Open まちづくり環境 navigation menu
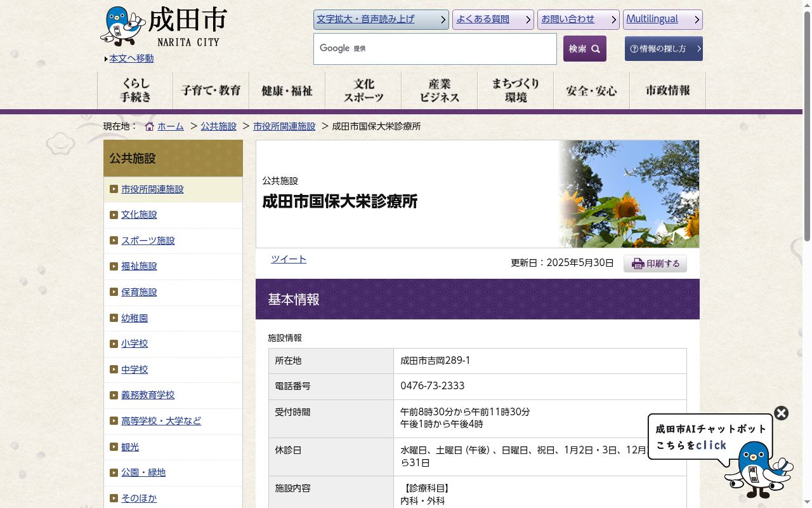The height and width of the screenshot is (508, 812). [x=515, y=90]
